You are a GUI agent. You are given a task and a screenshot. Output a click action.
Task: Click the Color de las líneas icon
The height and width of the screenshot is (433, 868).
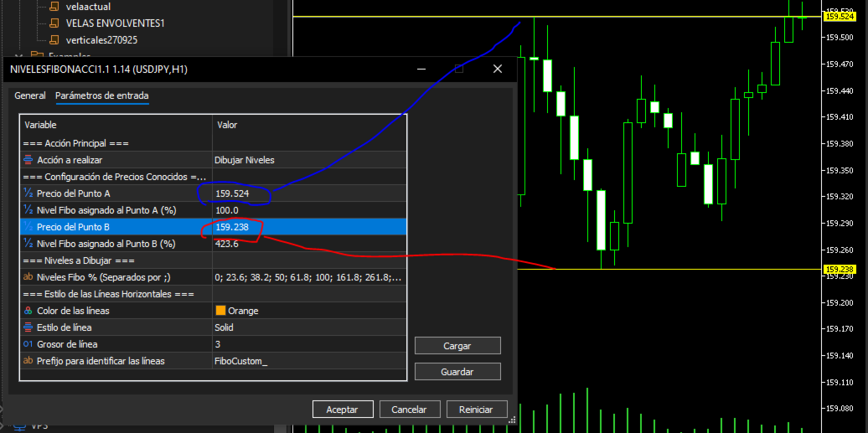(x=28, y=311)
